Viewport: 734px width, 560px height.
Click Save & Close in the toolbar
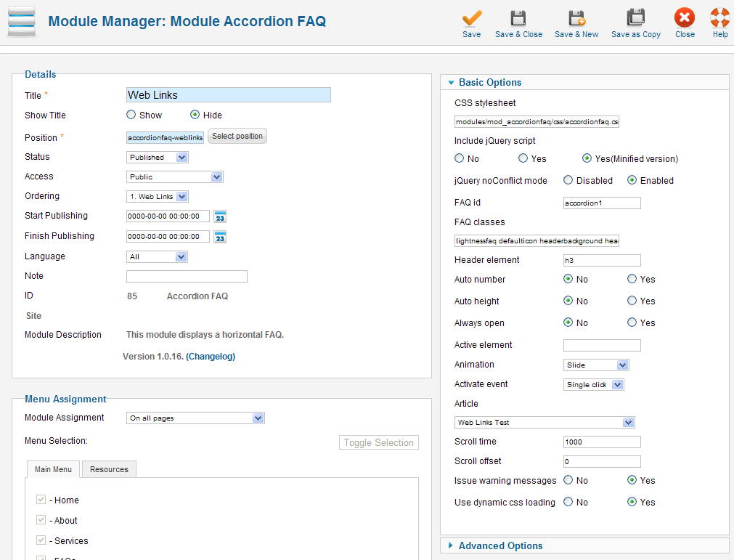coord(518,22)
